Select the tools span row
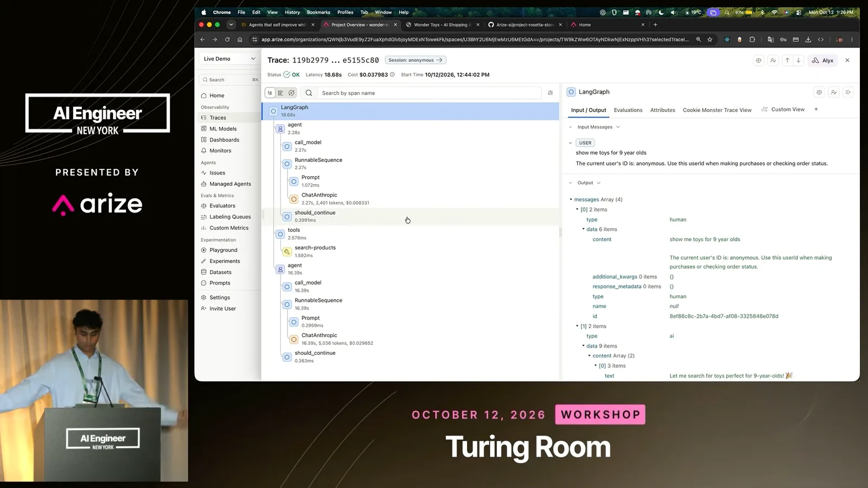Screen dimensions: 868x488 click(x=411, y=234)
